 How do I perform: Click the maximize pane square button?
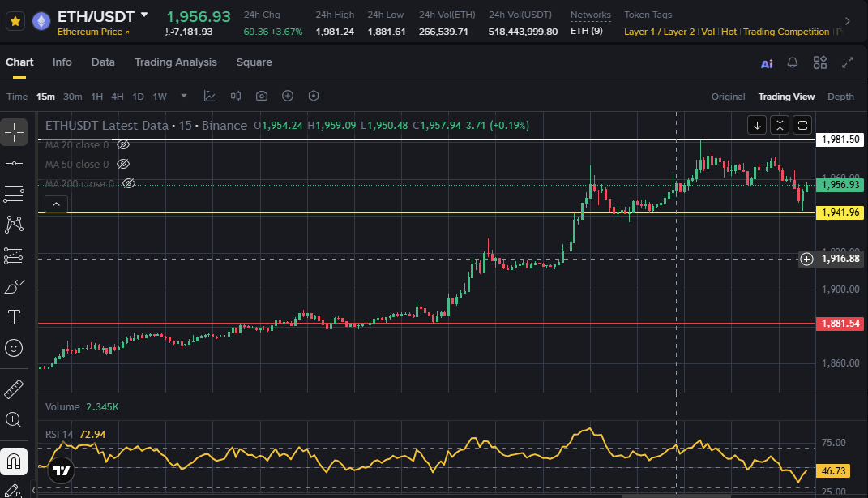(x=802, y=125)
